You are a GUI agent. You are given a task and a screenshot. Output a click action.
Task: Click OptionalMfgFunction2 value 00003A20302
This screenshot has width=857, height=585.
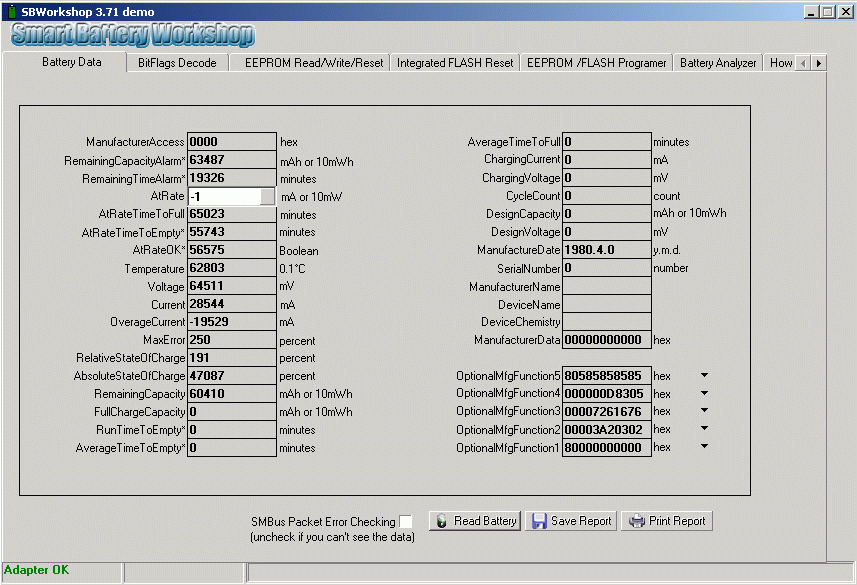pos(607,430)
